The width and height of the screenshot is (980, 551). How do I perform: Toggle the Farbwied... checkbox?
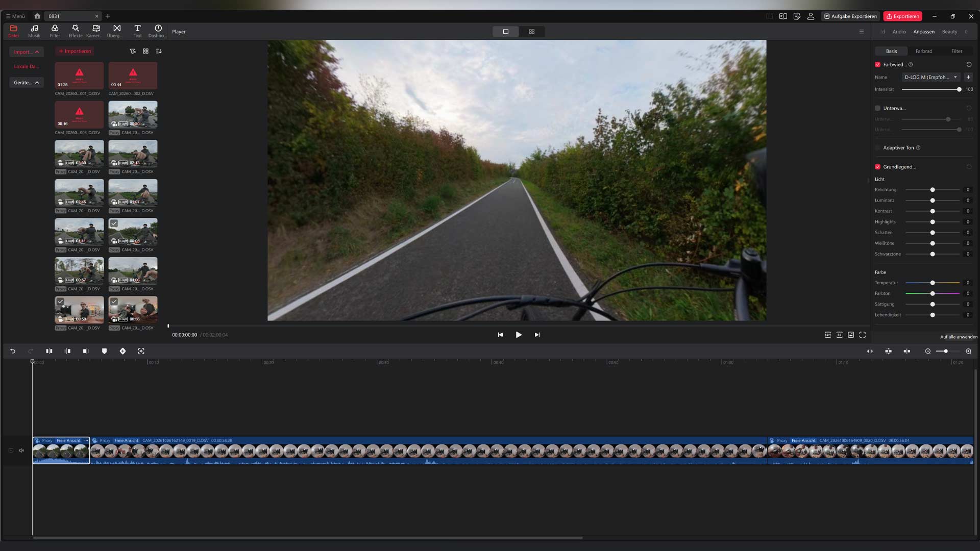coord(878,65)
